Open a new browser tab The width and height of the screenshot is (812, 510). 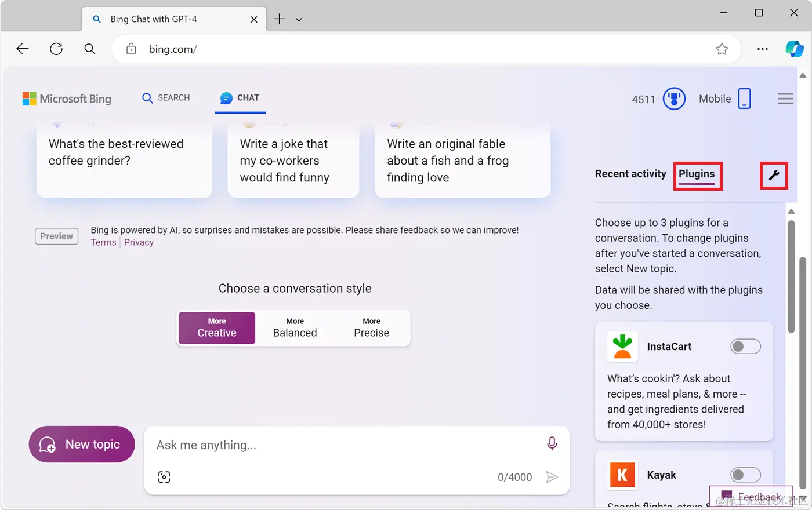tap(280, 19)
